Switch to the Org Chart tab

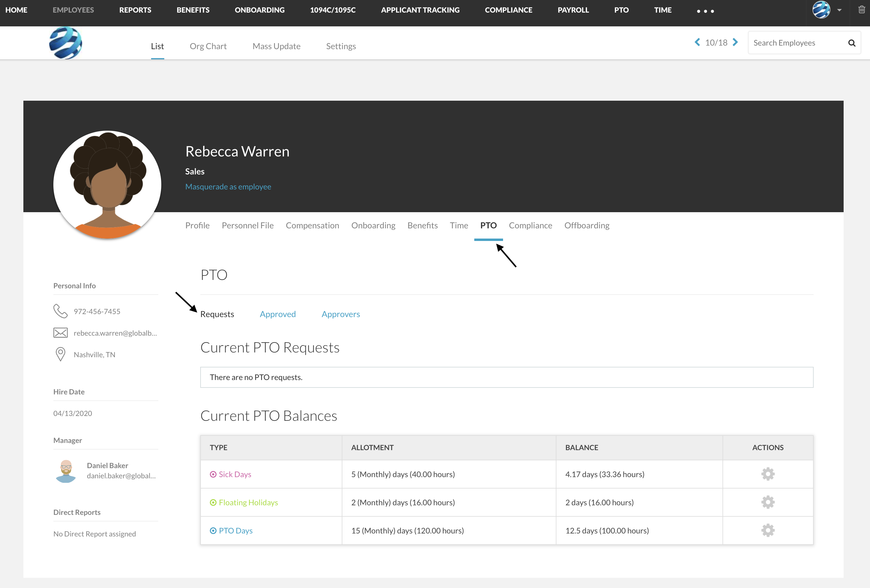pyautogui.click(x=208, y=46)
